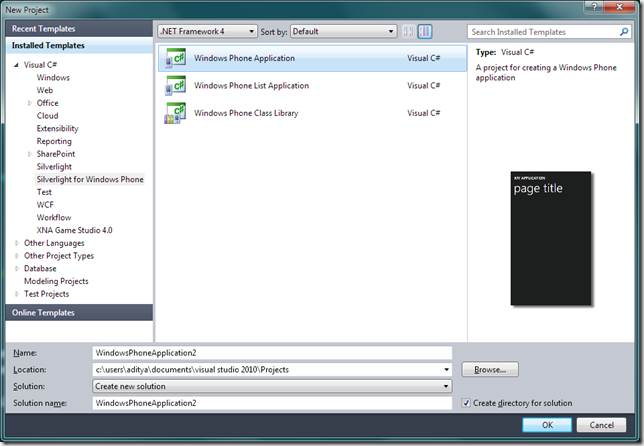Open the Sort by Default dropdown

[343, 32]
